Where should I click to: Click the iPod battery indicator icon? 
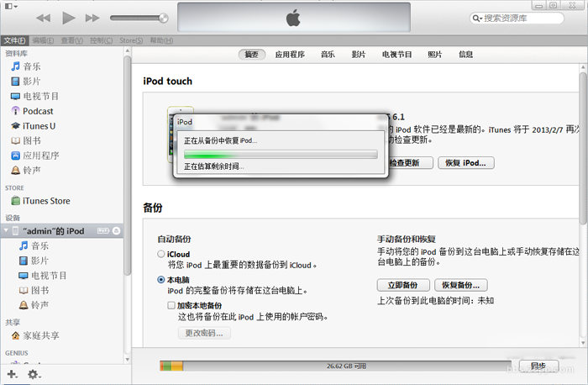click(103, 231)
